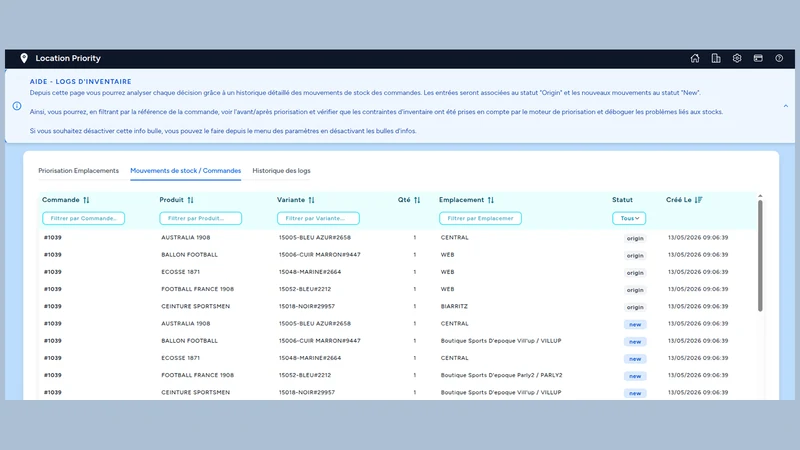Image resolution: width=800 pixels, height=450 pixels.
Task: Click variant '15006-CUIR MARRON#9447' in origin row
Action: [319, 255]
